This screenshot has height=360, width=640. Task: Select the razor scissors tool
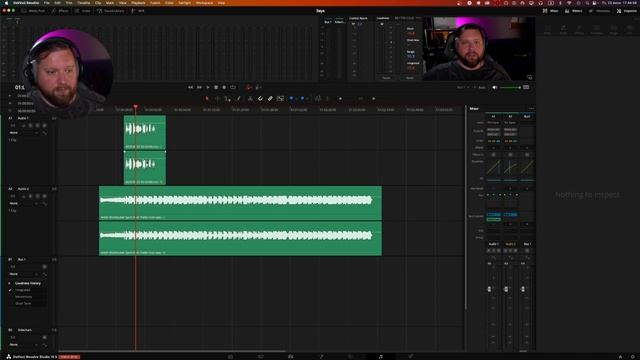click(250, 98)
